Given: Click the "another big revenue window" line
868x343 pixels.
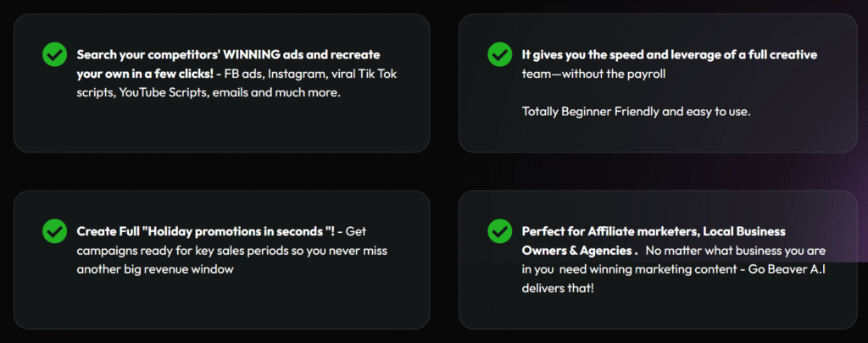Looking at the screenshot, I should point(154,269).
